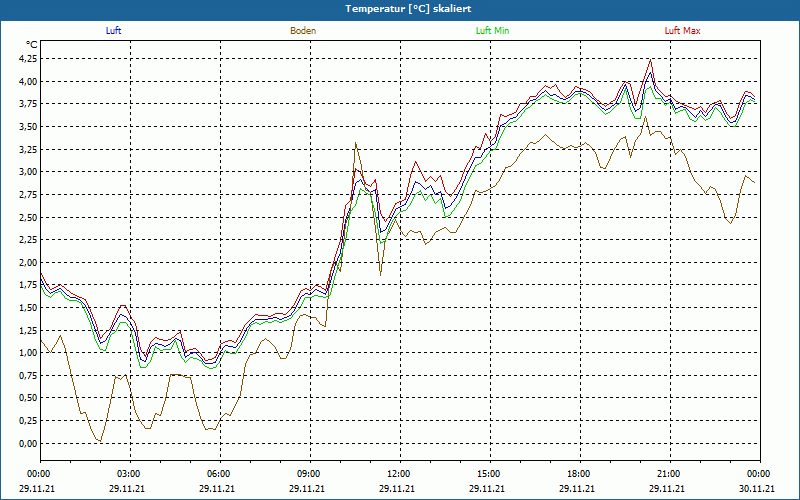Click the 2,50 y-axis value

[x=28, y=217]
